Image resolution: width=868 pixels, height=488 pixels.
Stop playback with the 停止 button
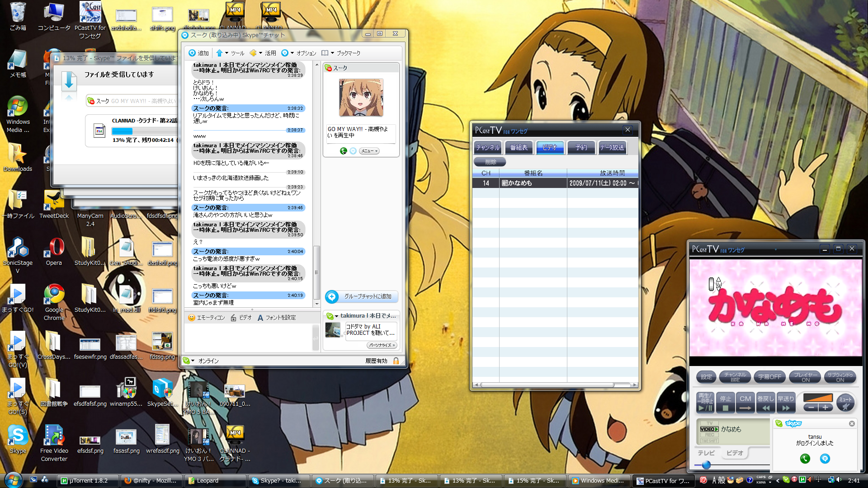click(x=726, y=402)
